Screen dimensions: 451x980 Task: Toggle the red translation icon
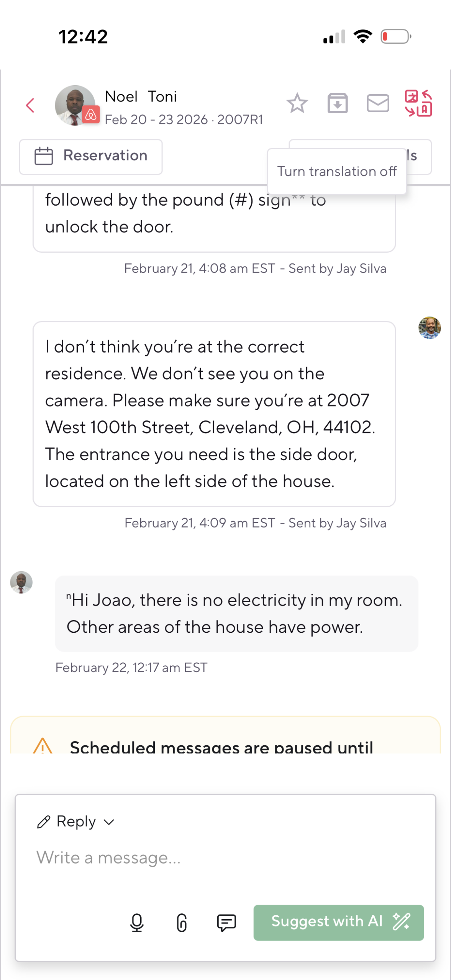click(418, 103)
